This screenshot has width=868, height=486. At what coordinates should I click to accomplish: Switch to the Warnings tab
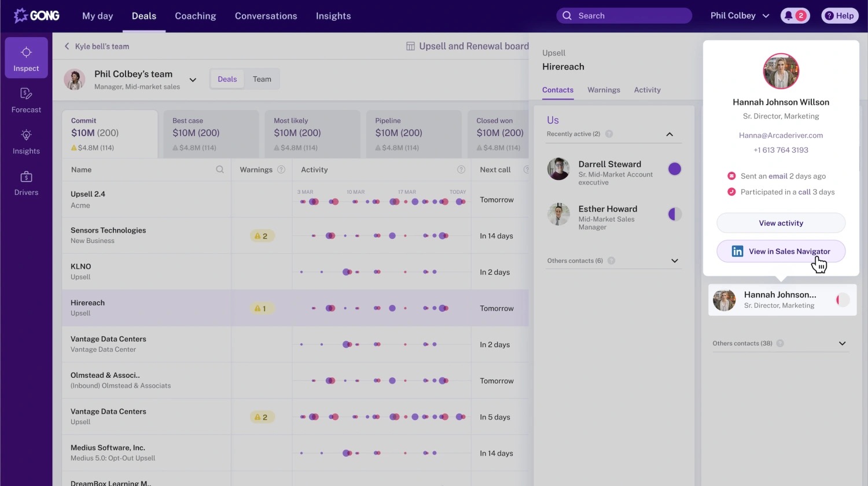[x=604, y=90]
